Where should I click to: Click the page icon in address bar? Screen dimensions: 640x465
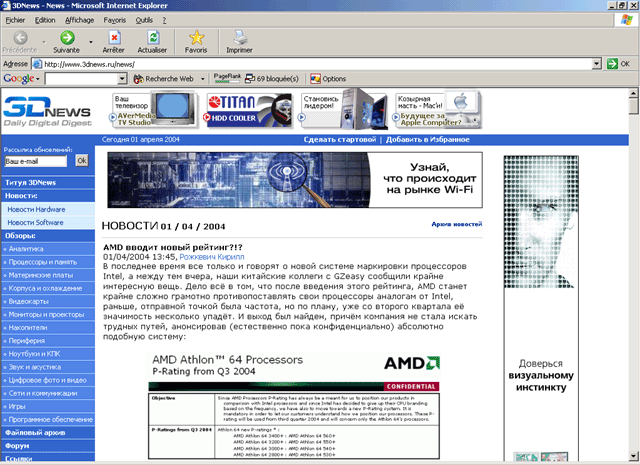[37, 64]
